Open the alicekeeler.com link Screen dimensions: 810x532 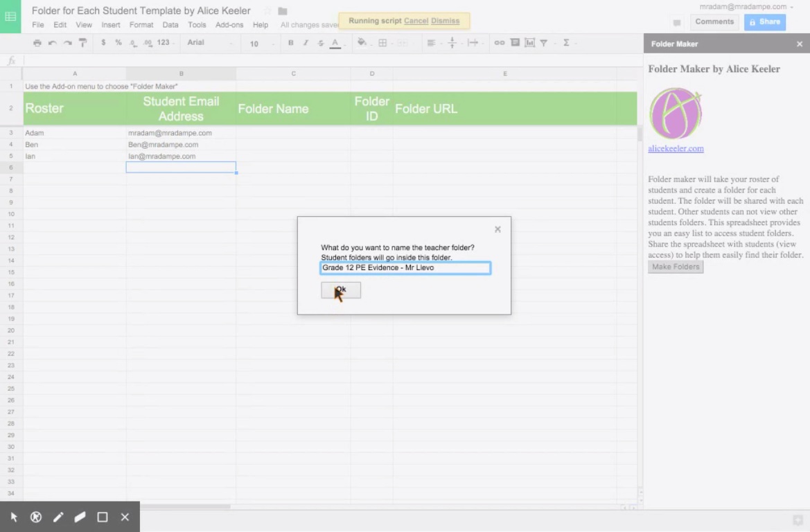676,149
